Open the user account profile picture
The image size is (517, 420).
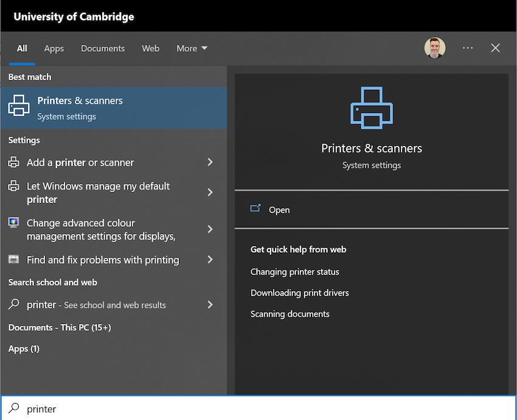435,48
